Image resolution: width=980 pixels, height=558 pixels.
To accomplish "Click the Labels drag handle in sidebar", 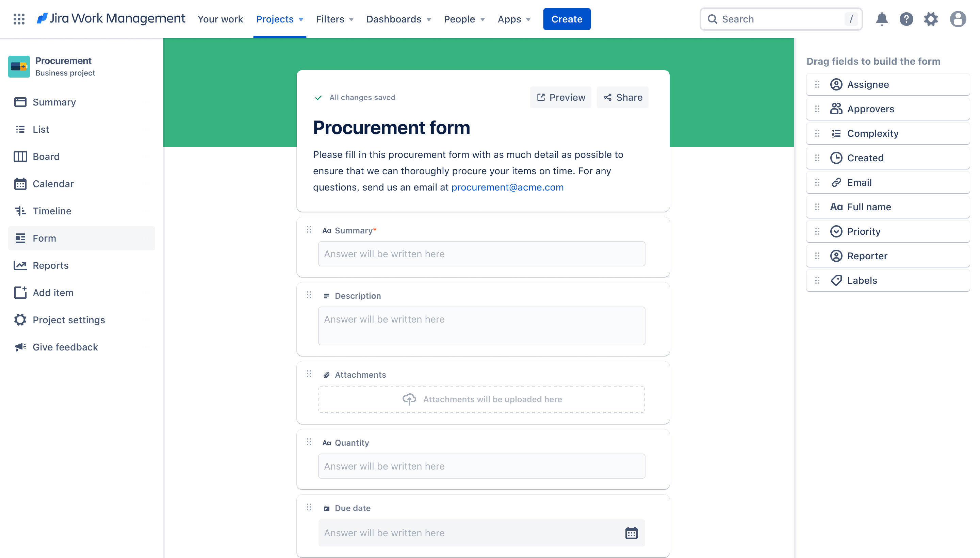I will (x=817, y=280).
